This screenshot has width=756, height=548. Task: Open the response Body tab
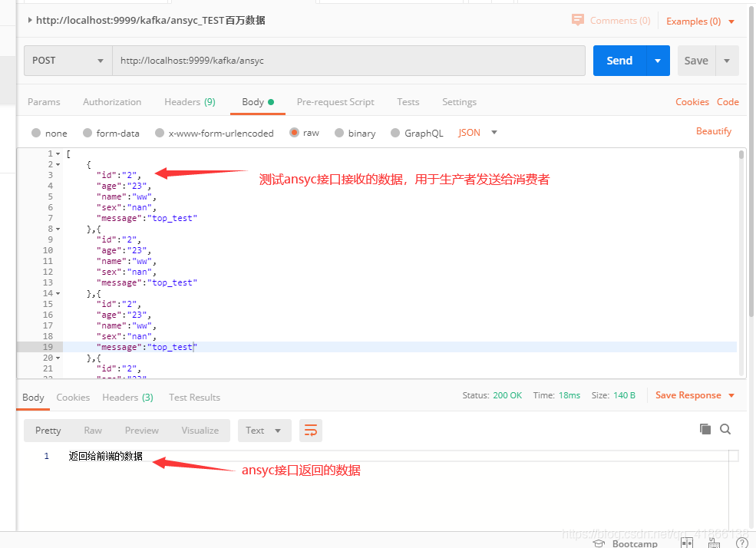coord(33,397)
